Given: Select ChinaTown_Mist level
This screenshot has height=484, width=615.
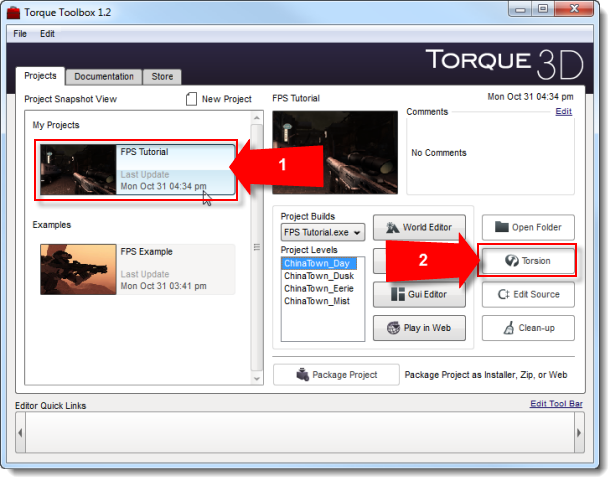Looking at the screenshot, I should coord(317,301).
